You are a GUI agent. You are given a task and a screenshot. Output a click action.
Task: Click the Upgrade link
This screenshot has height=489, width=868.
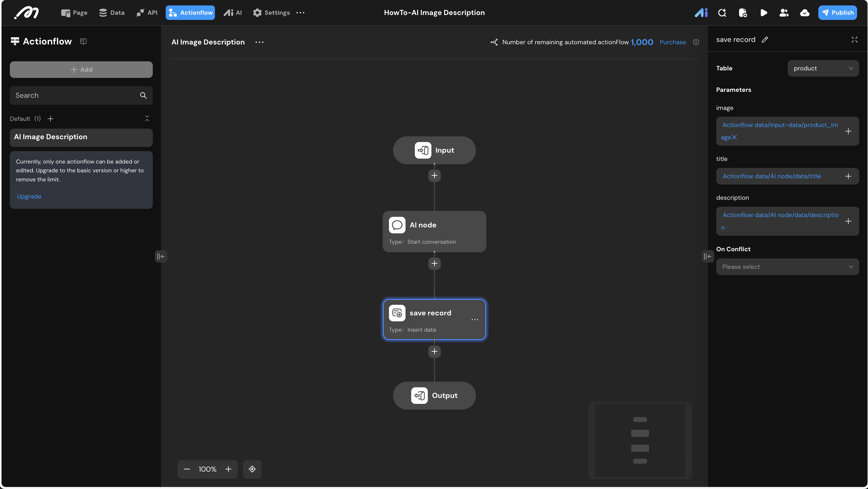[x=29, y=196]
